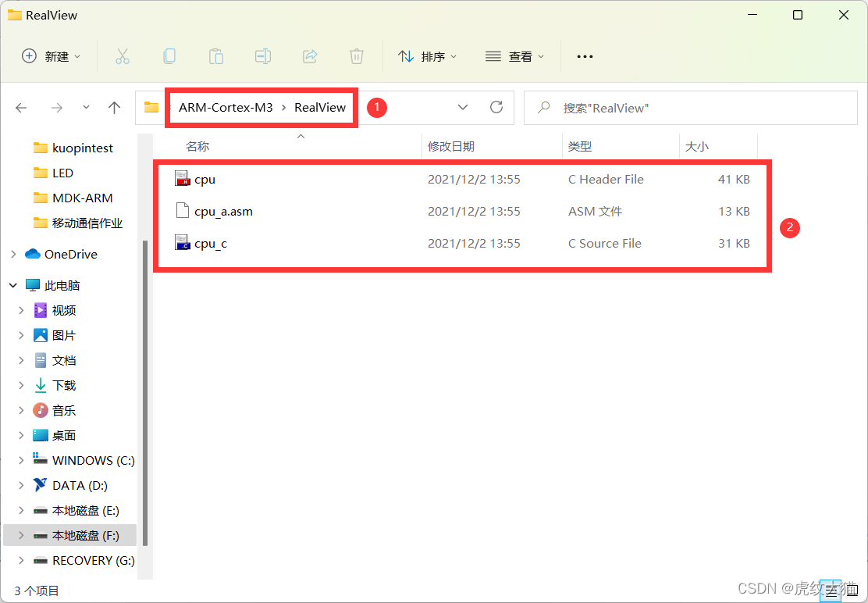Click the search RealView input box
The height and width of the screenshot is (603, 868).
tap(690, 108)
